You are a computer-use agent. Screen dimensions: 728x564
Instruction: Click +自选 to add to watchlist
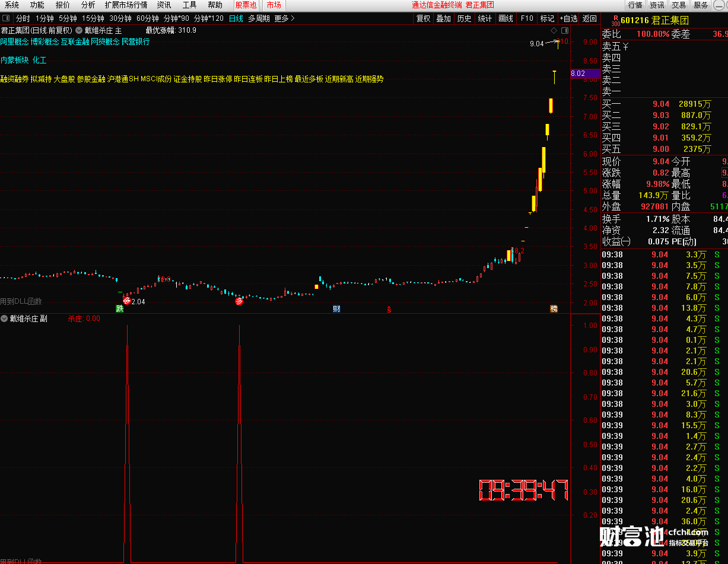coord(568,18)
